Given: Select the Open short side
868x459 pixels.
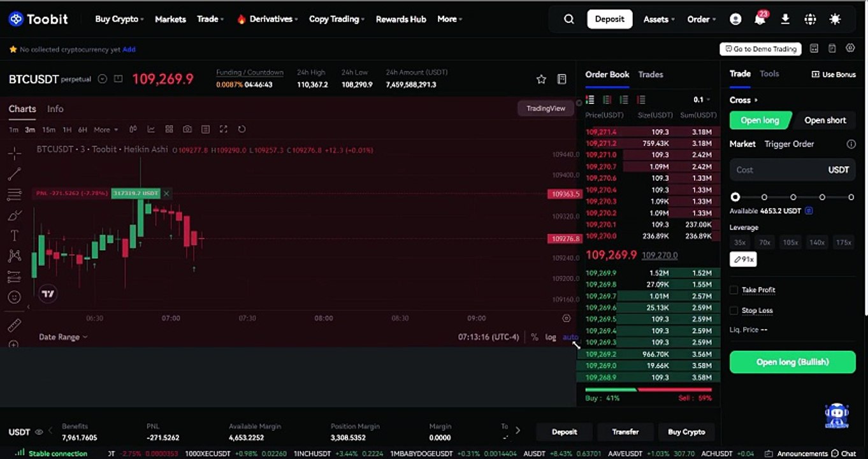Looking at the screenshot, I should (825, 120).
